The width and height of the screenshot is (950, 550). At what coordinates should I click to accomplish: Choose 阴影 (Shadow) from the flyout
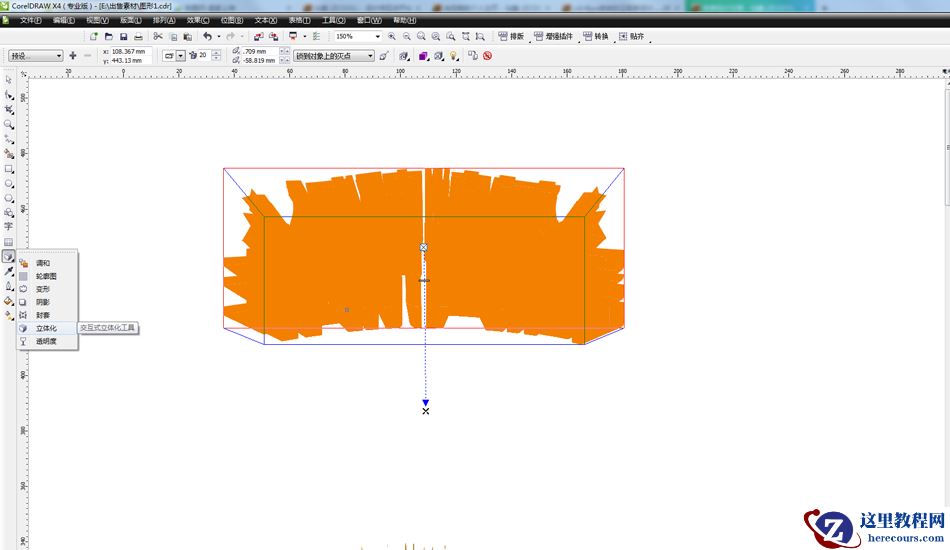[x=47, y=302]
